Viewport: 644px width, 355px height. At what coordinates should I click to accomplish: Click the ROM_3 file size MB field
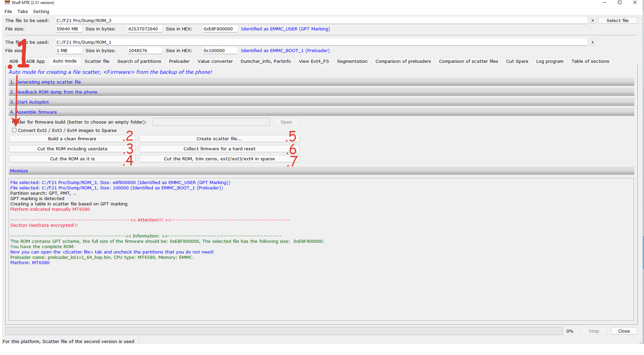69,29
